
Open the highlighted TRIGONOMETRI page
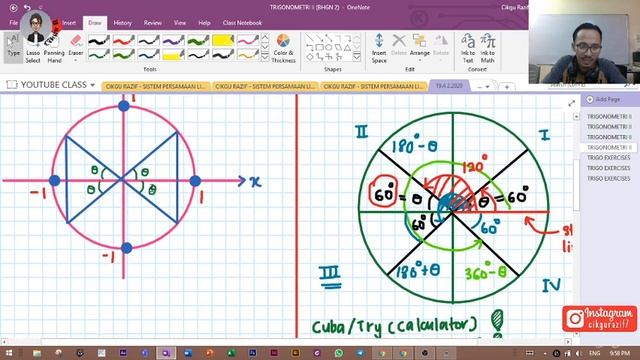[609, 147]
